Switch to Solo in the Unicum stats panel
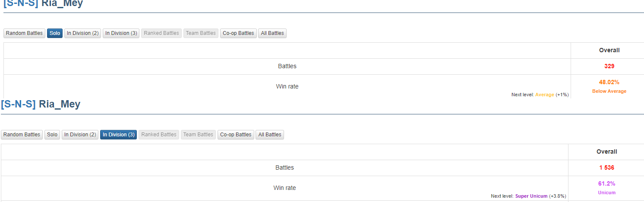Viewport: 644px width, 202px height. (52, 135)
